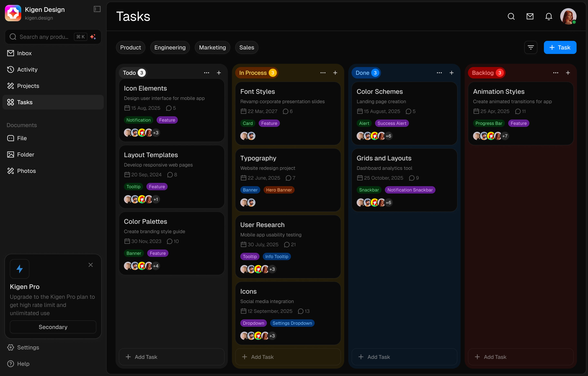Add a task with the plus icon on In Process
This screenshot has height=376, width=588.
coord(335,73)
